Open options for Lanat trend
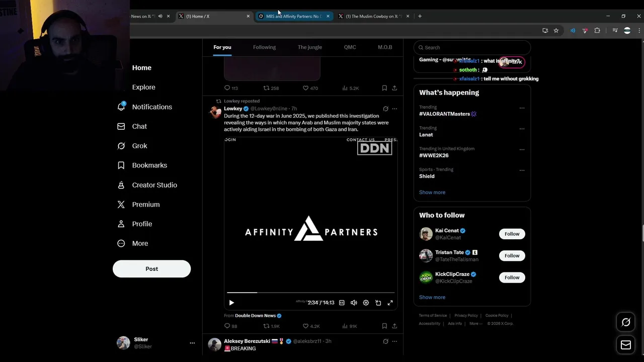Image resolution: width=644 pixels, height=362 pixels. pos(522,129)
